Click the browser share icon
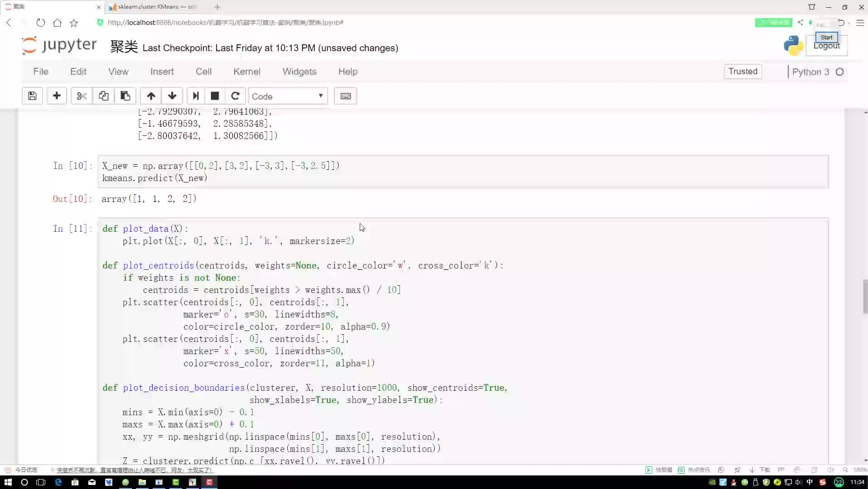868x489 pixels. (800, 22)
